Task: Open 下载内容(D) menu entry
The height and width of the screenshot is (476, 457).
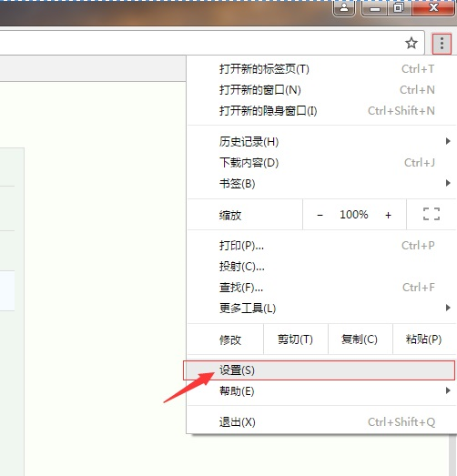Action: (322, 163)
